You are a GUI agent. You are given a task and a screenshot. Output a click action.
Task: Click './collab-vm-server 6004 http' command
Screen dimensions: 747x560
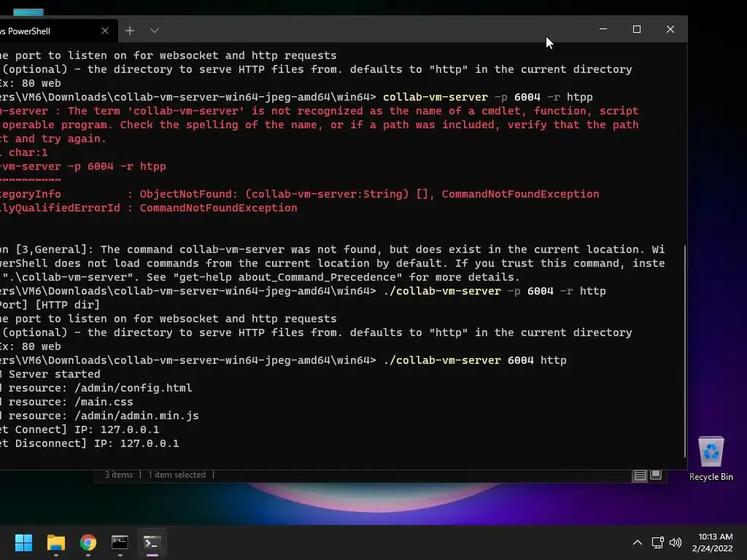(x=475, y=360)
